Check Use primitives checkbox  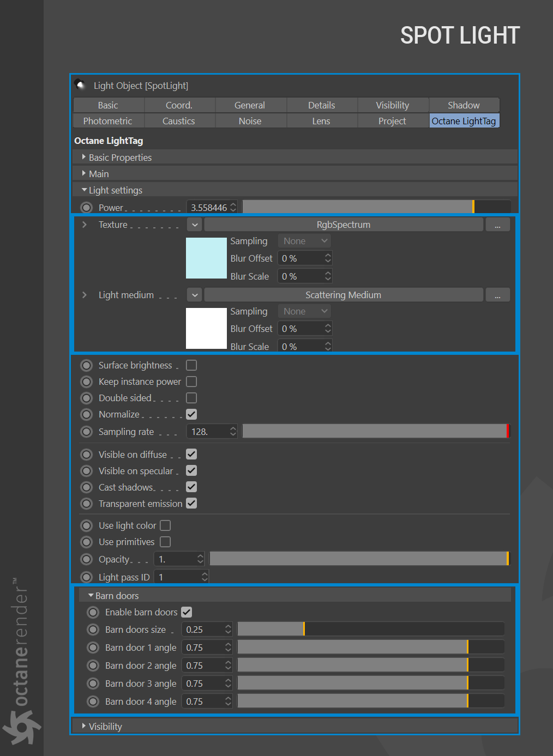coord(165,542)
